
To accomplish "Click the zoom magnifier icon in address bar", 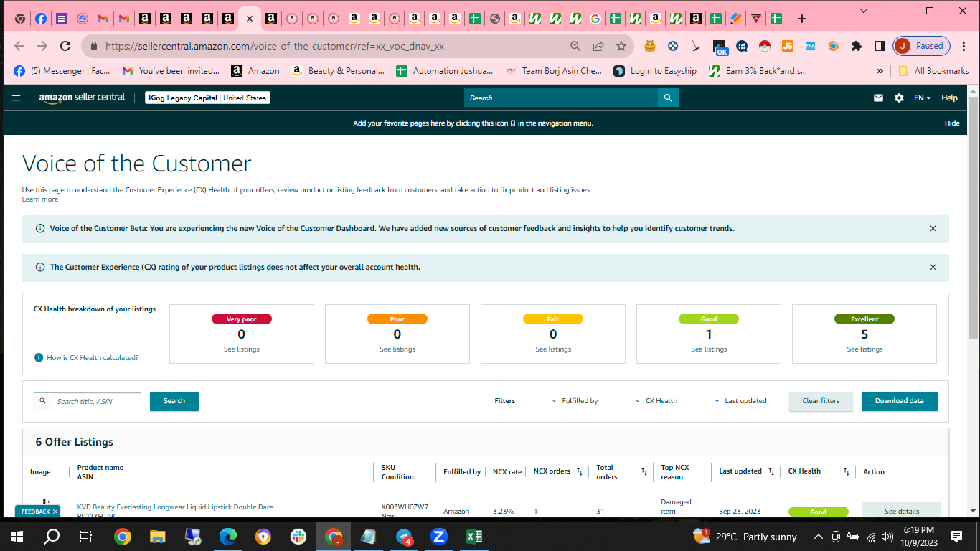I will click(575, 46).
